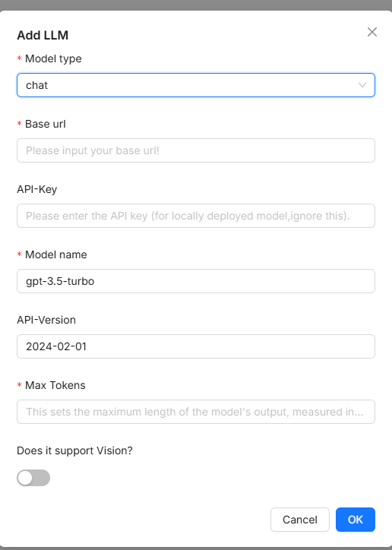The height and width of the screenshot is (550, 392).
Task: Click the dimmed backdrop above the dialog
Action: 196,5
